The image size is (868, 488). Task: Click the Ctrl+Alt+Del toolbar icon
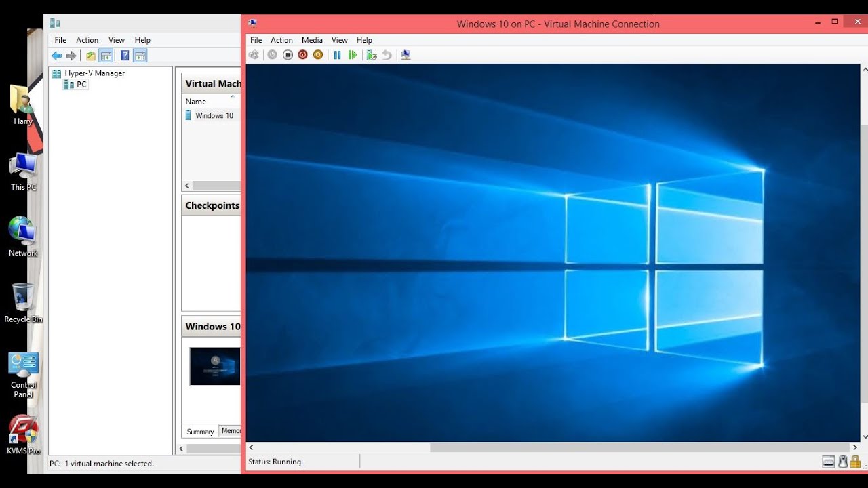[x=254, y=55]
